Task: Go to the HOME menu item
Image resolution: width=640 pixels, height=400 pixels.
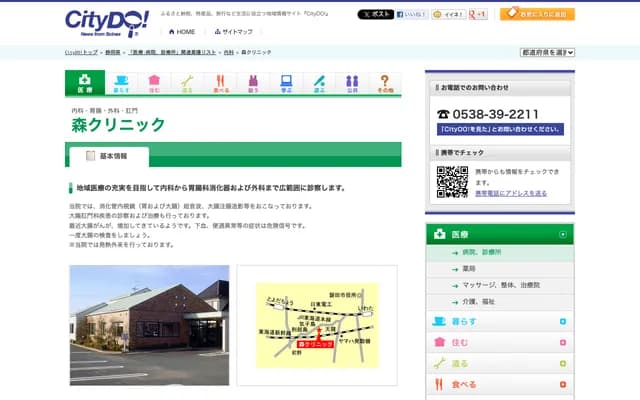Action: coord(182,31)
